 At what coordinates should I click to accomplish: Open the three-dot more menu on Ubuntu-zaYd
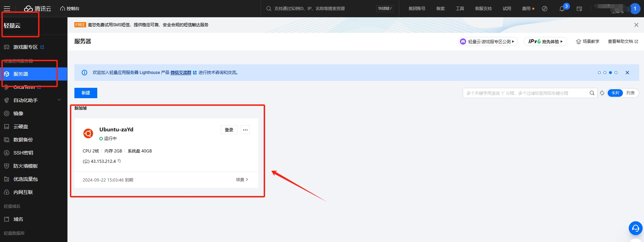pos(245,130)
